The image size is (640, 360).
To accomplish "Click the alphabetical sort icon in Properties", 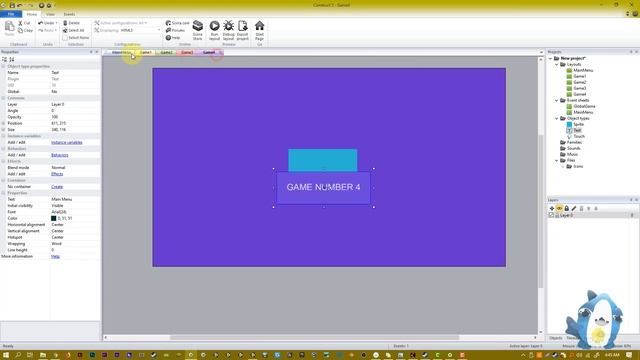I will click(11, 60).
